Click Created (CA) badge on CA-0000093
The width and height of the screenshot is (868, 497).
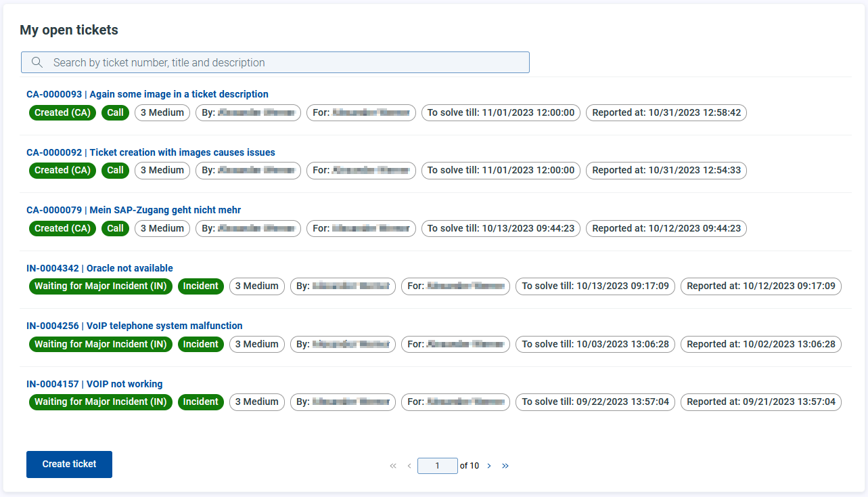[63, 112]
